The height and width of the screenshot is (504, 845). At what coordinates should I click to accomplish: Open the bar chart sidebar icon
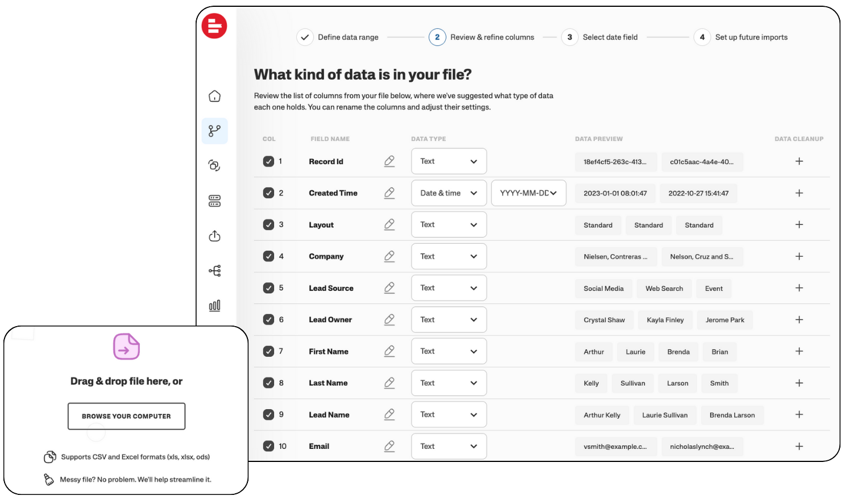(214, 306)
